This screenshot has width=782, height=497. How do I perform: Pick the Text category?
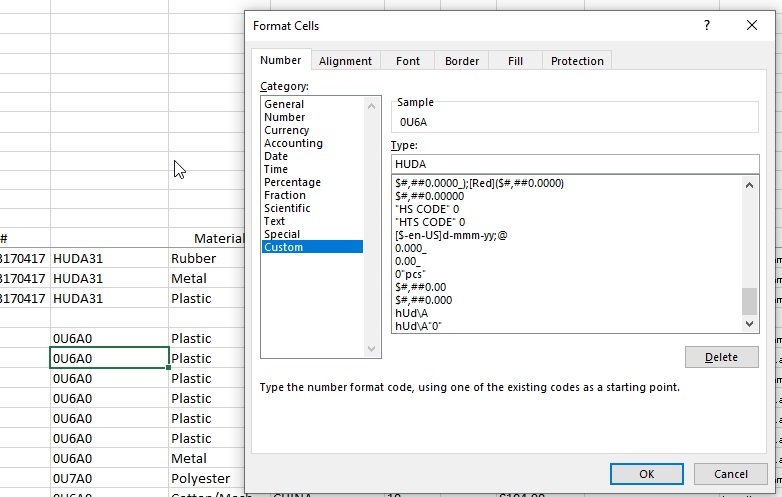coord(275,221)
